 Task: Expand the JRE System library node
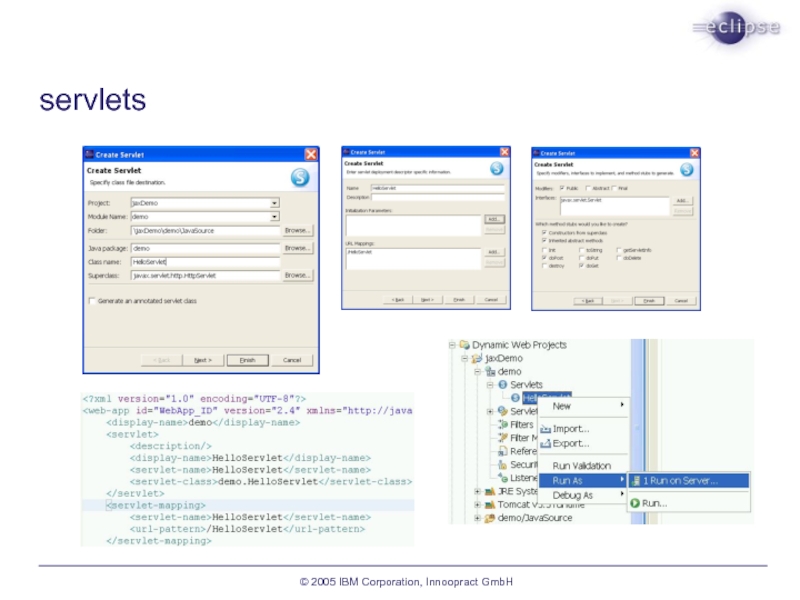click(x=478, y=491)
